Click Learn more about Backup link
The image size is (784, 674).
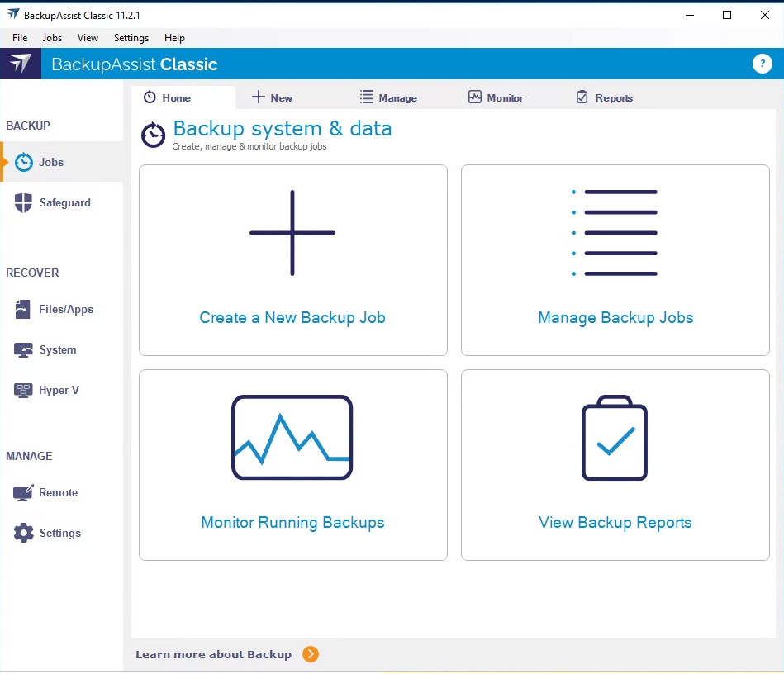click(213, 655)
